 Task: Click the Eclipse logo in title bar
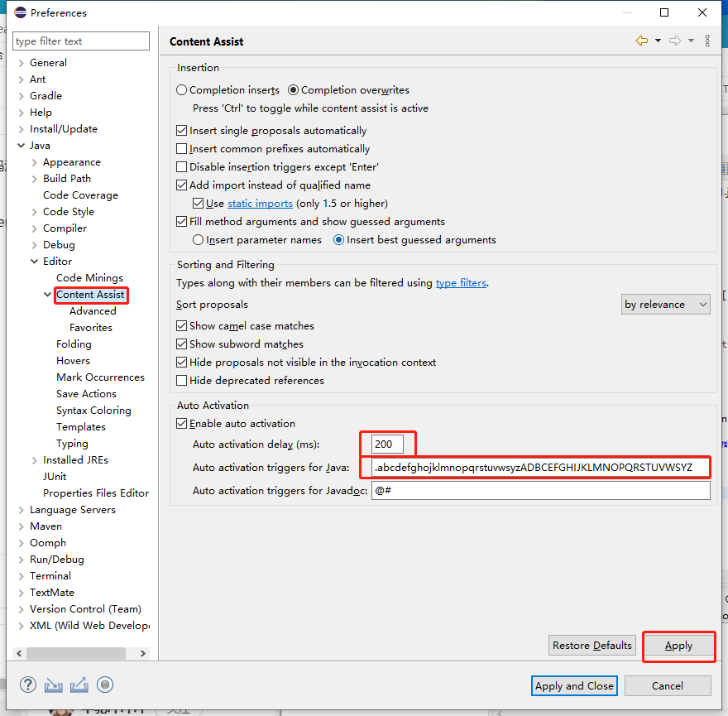click(20, 12)
